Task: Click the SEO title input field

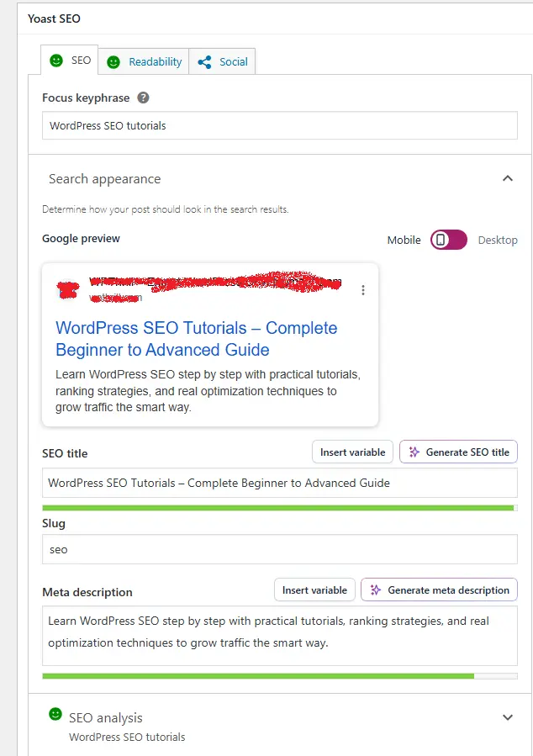Action: tap(279, 483)
